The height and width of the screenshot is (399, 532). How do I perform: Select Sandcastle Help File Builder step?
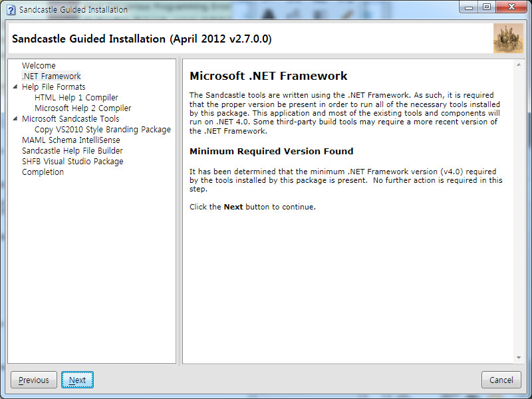point(72,151)
